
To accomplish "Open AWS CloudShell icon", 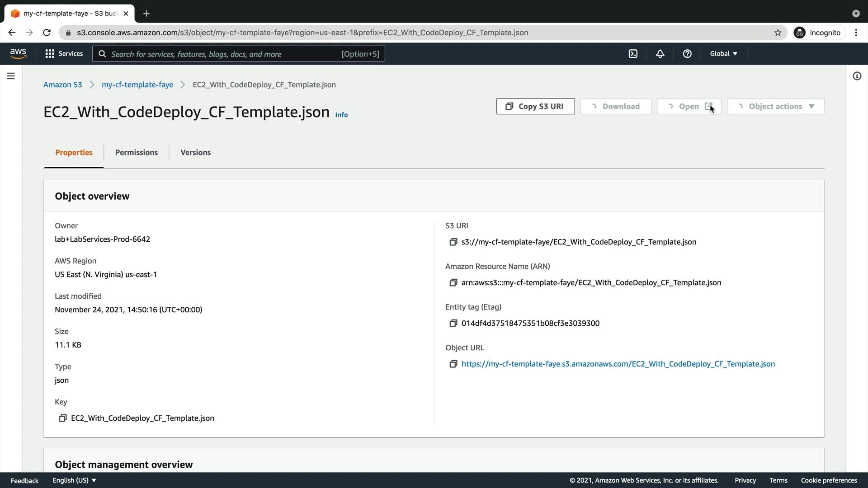I will click(x=633, y=54).
